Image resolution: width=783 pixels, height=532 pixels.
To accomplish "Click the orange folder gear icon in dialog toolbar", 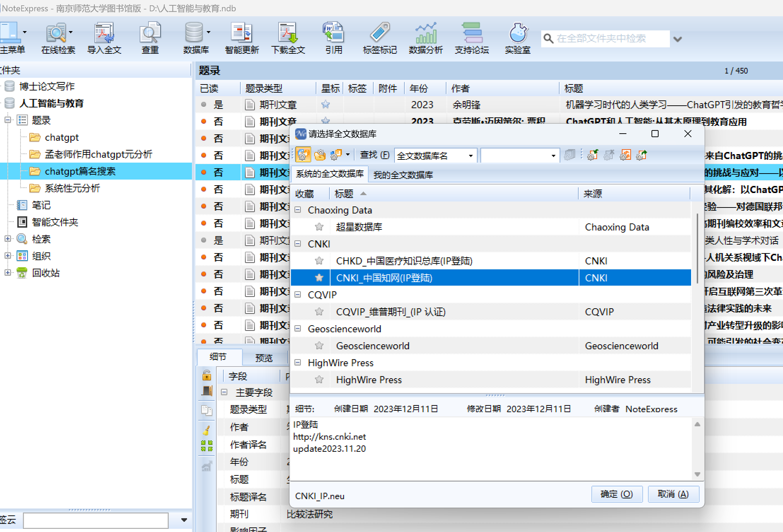I will (320, 155).
